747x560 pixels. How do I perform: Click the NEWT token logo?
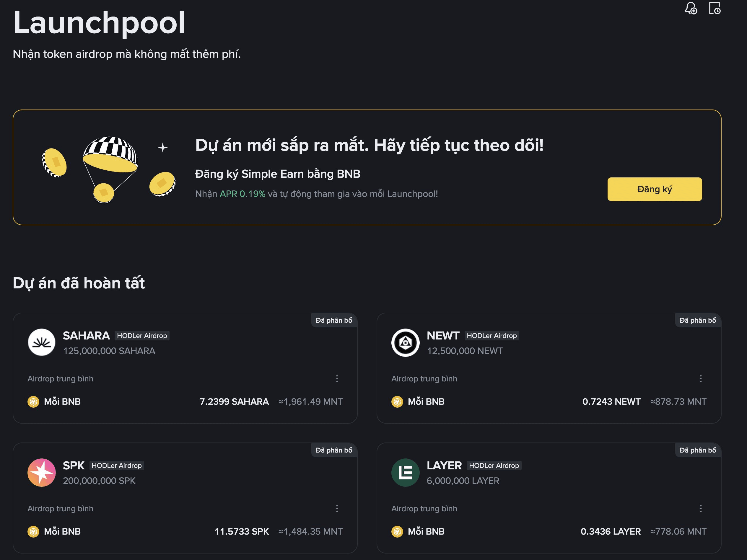tap(405, 342)
